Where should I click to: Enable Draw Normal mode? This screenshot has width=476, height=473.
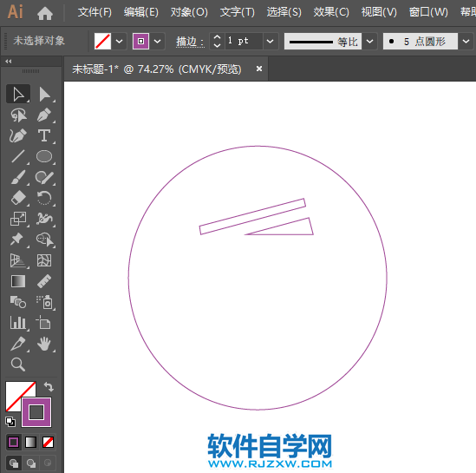[14, 463]
